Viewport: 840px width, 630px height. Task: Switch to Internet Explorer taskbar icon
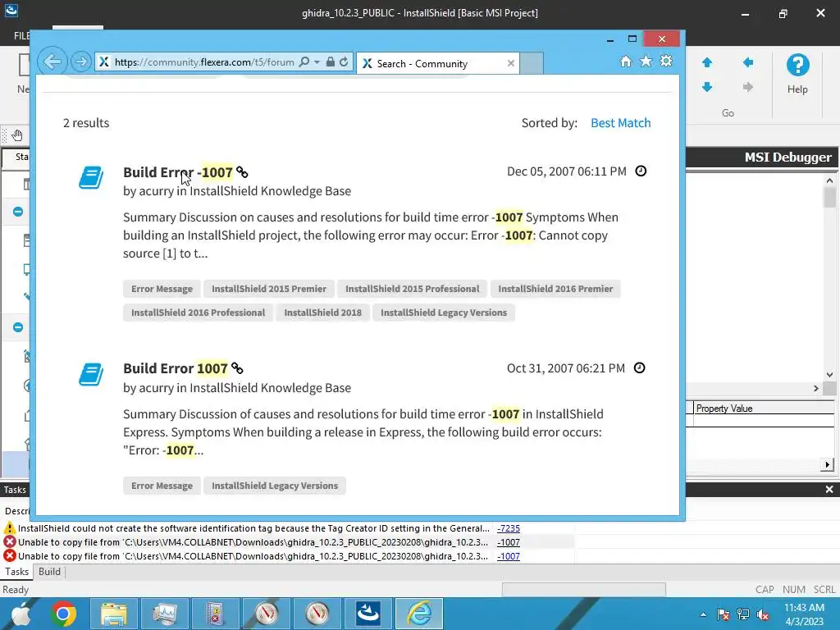click(419, 614)
